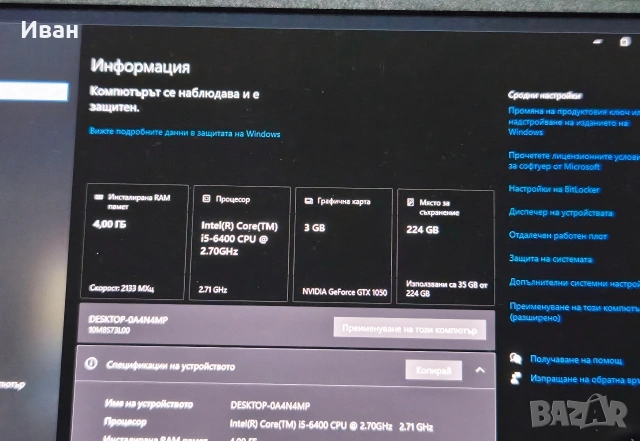
Task: Click the info icon beside device specifications
Action: [x=91, y=363]
